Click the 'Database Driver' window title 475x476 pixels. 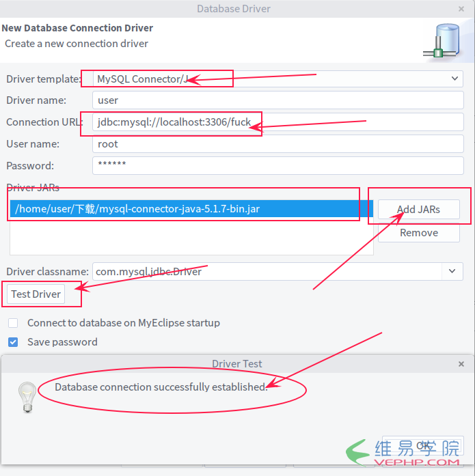[x=234, y=9]
